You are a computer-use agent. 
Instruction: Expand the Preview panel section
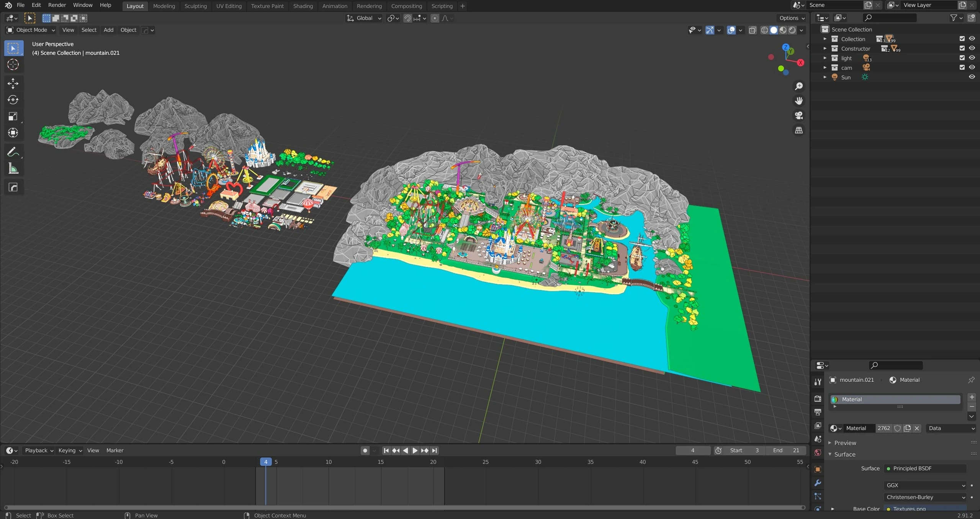tap(845, 443)
